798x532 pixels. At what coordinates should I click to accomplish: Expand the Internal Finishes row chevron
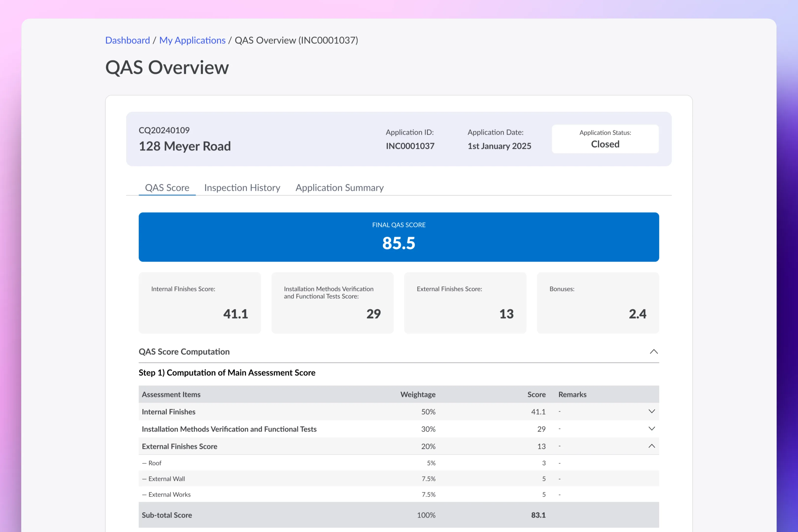coord(651,411)
